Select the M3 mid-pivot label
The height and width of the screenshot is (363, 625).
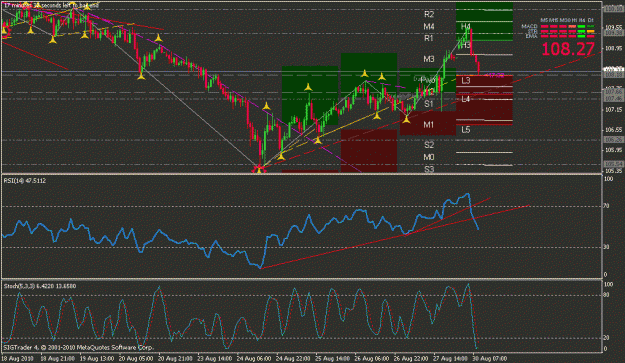click(429, 59)
